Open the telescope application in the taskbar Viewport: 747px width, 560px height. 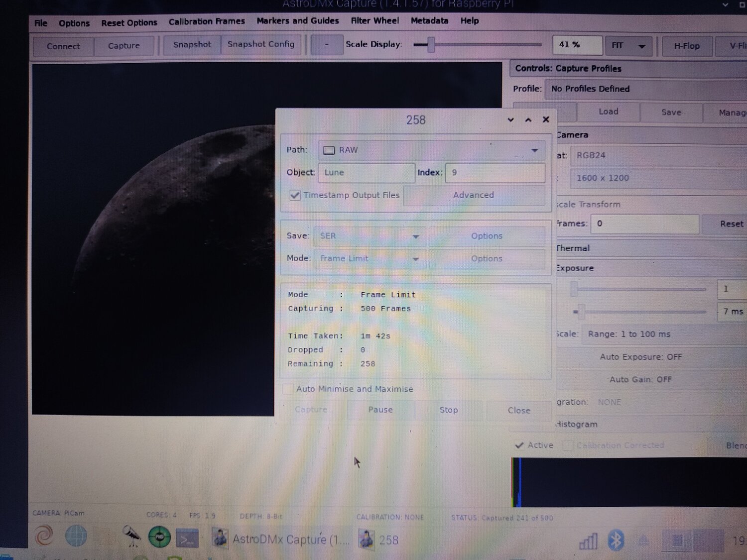pyautogui.click(x=131, y=537)
